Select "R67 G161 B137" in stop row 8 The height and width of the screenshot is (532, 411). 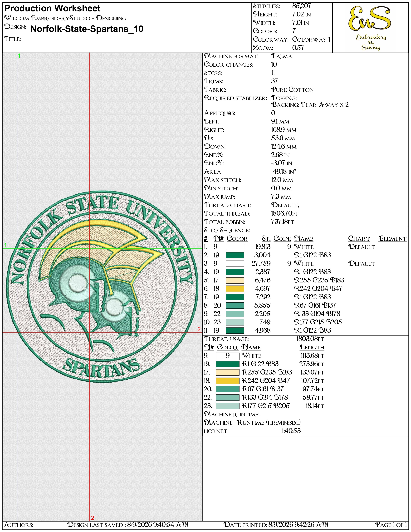(x=315, y=305)
